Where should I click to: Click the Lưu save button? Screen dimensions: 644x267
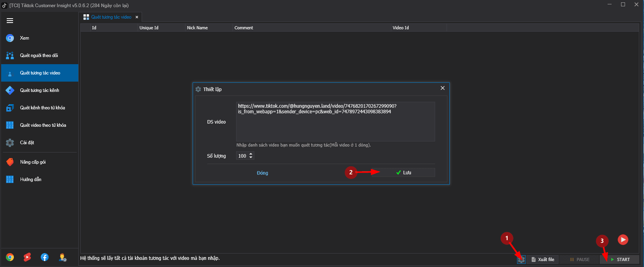403,172
